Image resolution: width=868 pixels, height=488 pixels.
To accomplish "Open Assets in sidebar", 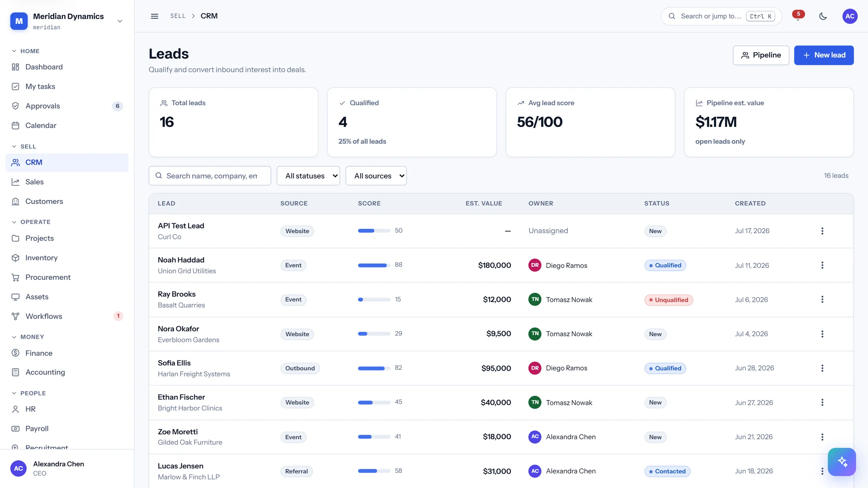I will point(67,297).
